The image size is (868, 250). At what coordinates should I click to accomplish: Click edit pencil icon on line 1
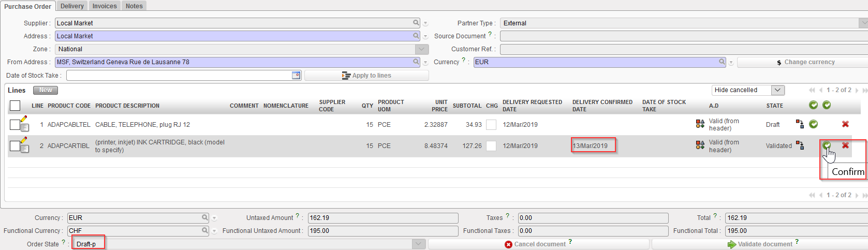pos(24,120)
